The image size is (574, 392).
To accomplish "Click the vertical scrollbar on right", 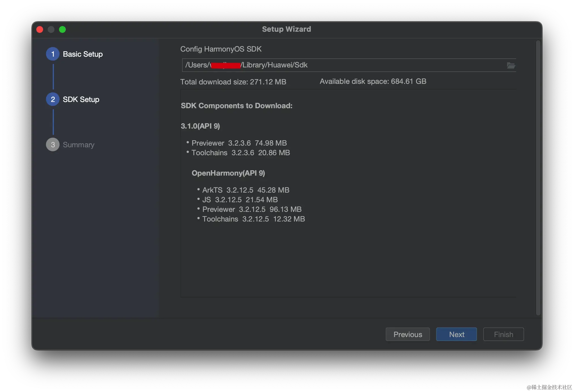I will (x=538, y=178).
